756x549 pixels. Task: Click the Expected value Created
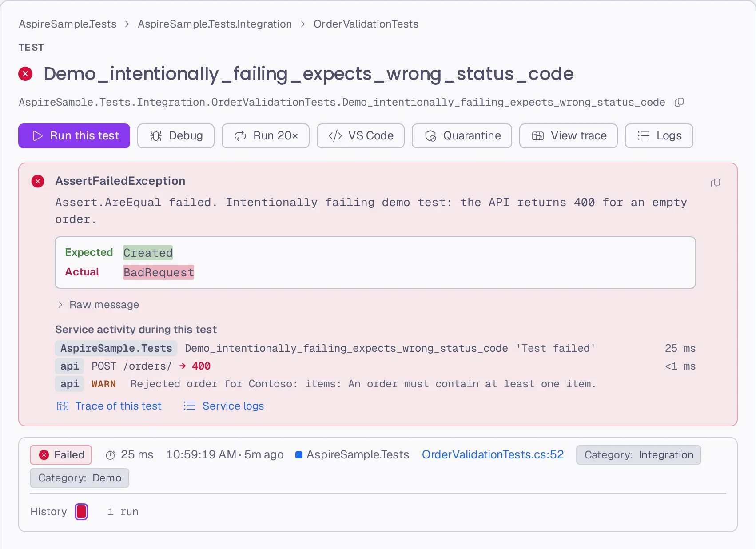pos(148,253)
